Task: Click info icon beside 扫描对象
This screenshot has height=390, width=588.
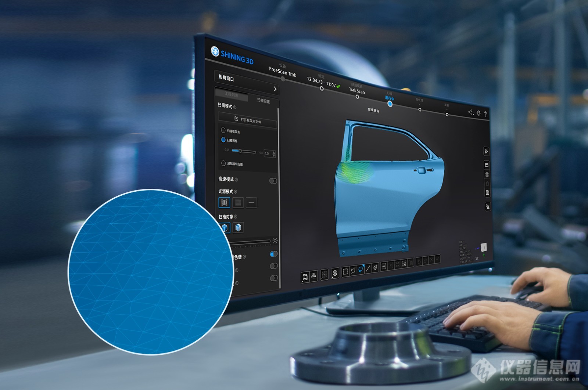Action: 236,217
